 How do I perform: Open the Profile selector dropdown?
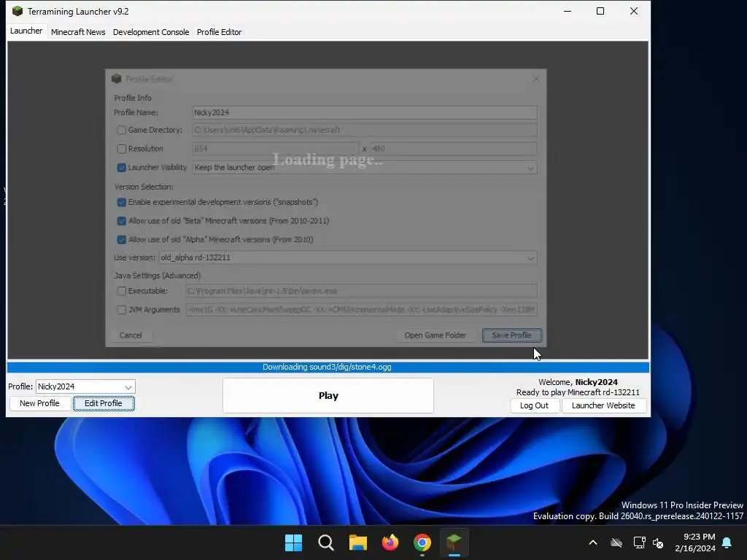click(85, 386)
